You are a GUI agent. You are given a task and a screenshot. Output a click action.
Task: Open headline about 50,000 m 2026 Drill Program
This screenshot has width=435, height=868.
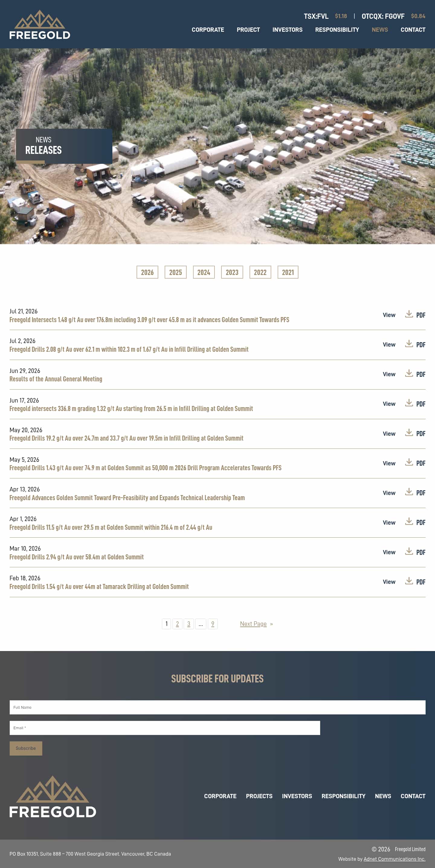(x=145, y=468)
